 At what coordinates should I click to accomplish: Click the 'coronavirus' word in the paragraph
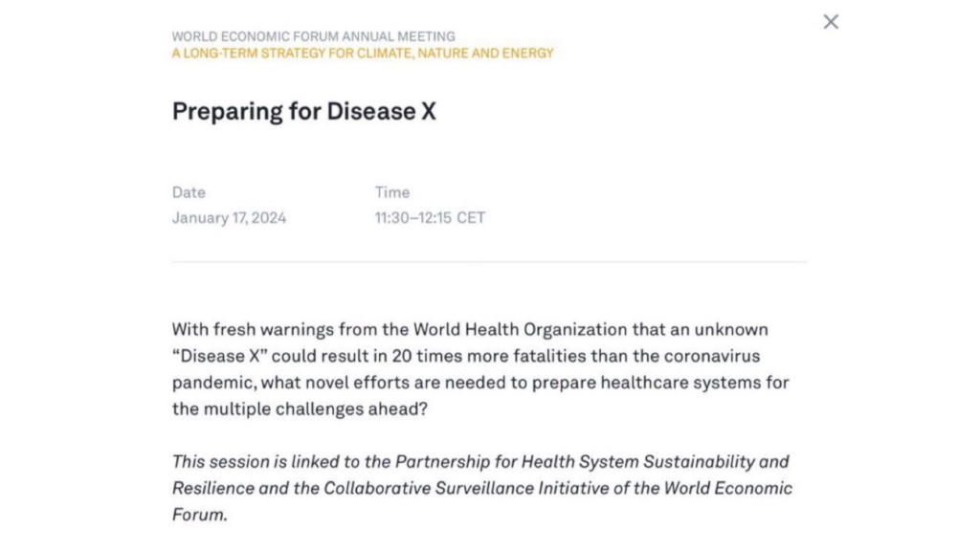(x=712, y=356)
